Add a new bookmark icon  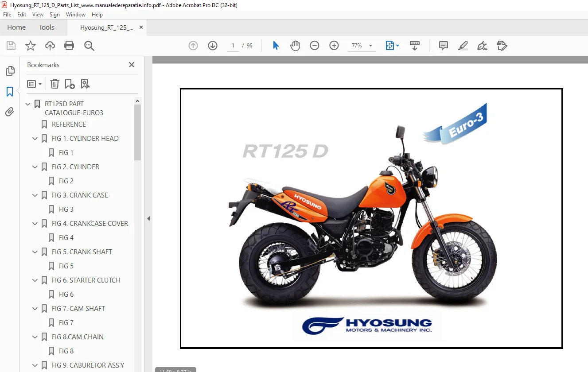tap(70, 84)
